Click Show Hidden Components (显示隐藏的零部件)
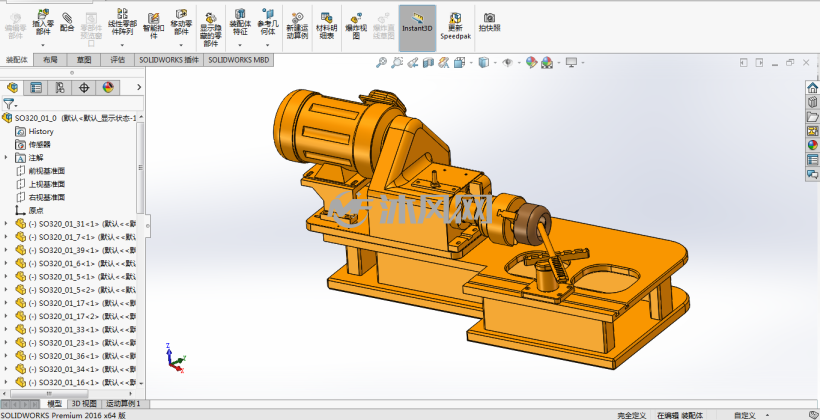820x420 pixels. 211,29
